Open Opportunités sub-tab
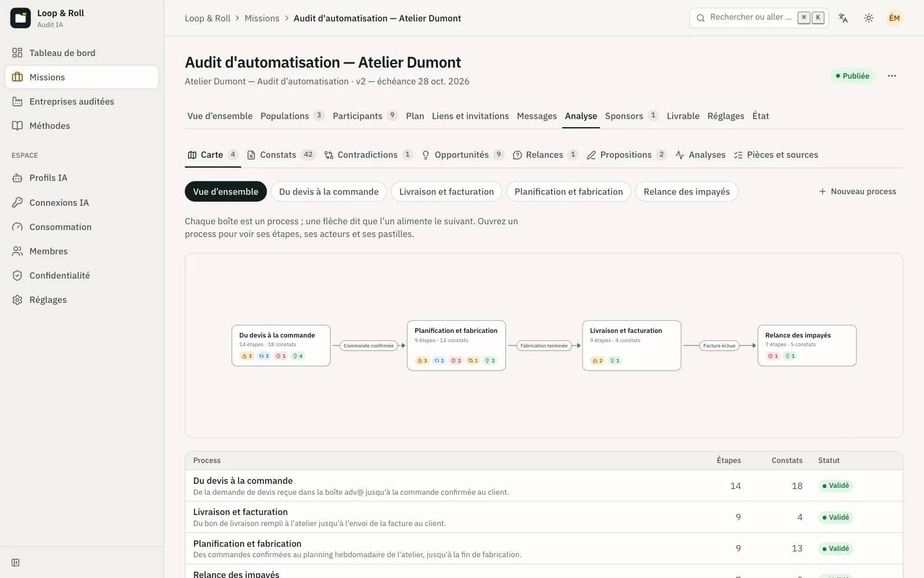 click(x=463, y=155)
